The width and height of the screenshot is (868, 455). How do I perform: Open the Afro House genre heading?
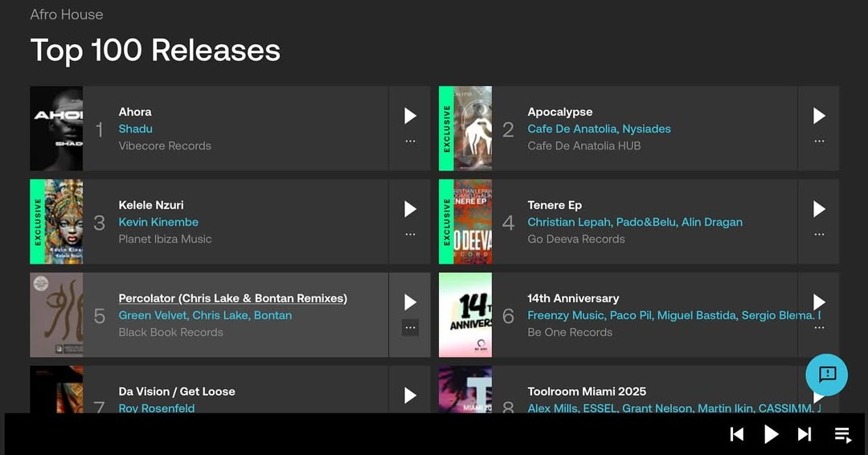[67, 14]
